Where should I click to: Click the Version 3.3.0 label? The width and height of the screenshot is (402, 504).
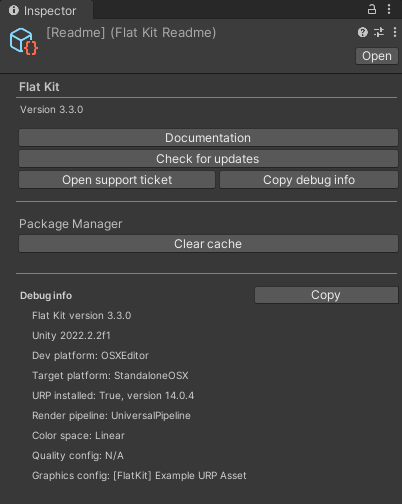pos(52,110)
